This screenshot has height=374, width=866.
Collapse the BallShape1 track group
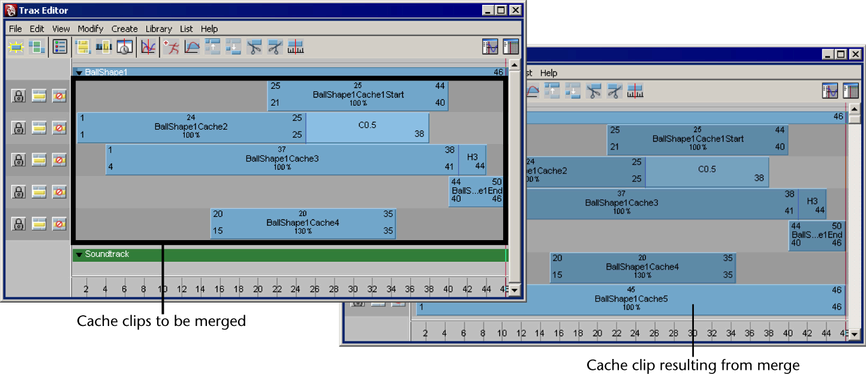[x=79, y=72]
